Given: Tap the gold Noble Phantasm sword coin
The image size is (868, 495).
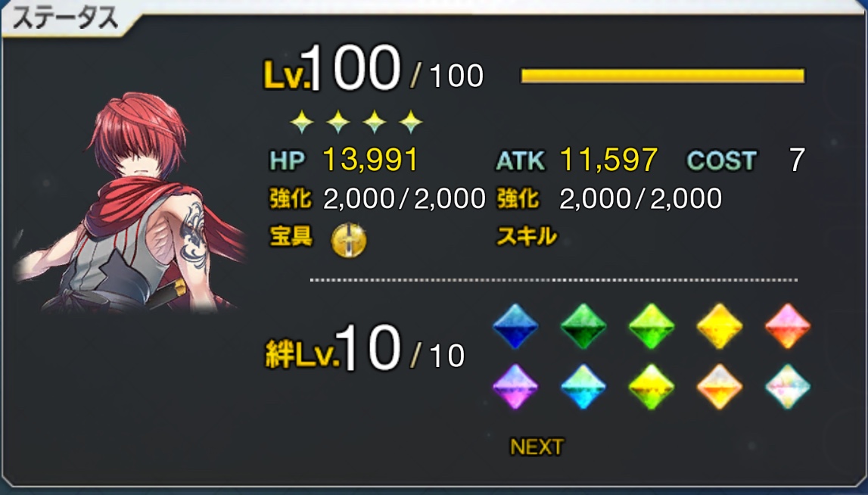Looking at the screenshot, I should (x=348, y=241).
